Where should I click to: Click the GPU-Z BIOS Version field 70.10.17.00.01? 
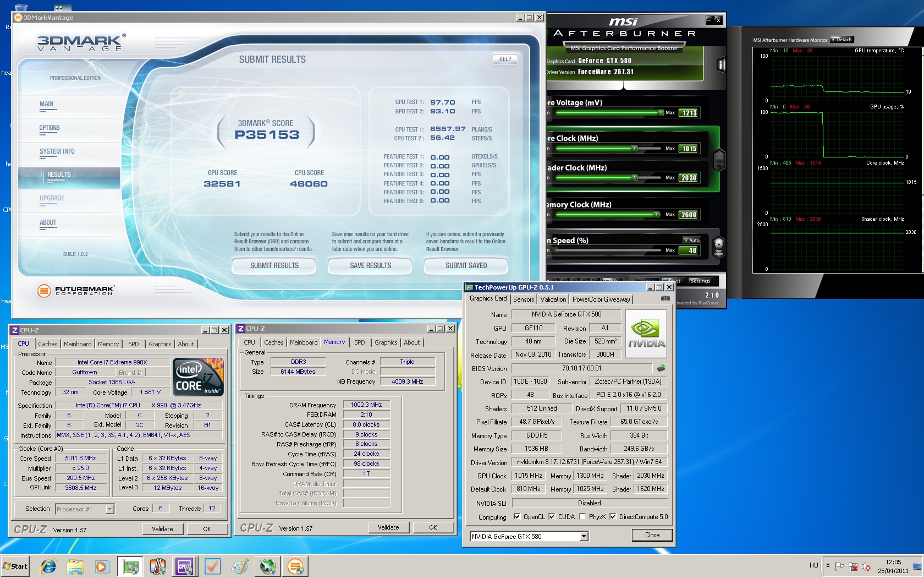click(581, 368)
